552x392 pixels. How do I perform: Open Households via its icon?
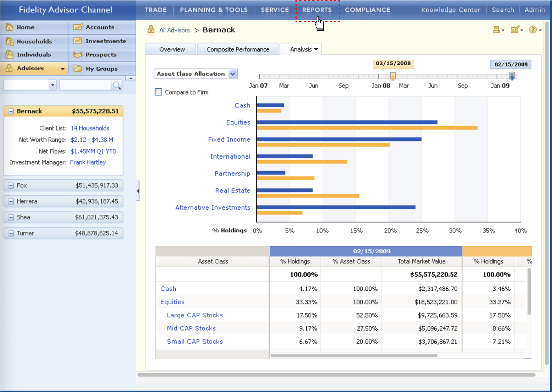point(10,41)
